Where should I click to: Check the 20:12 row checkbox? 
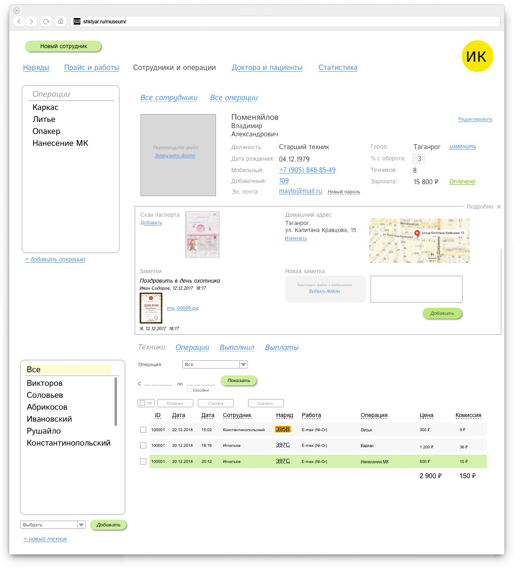[143, 461]
